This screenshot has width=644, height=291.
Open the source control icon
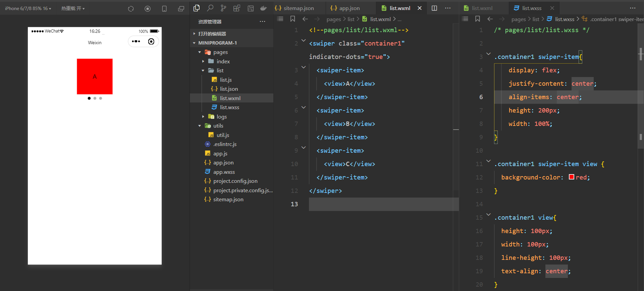[223, 8]
